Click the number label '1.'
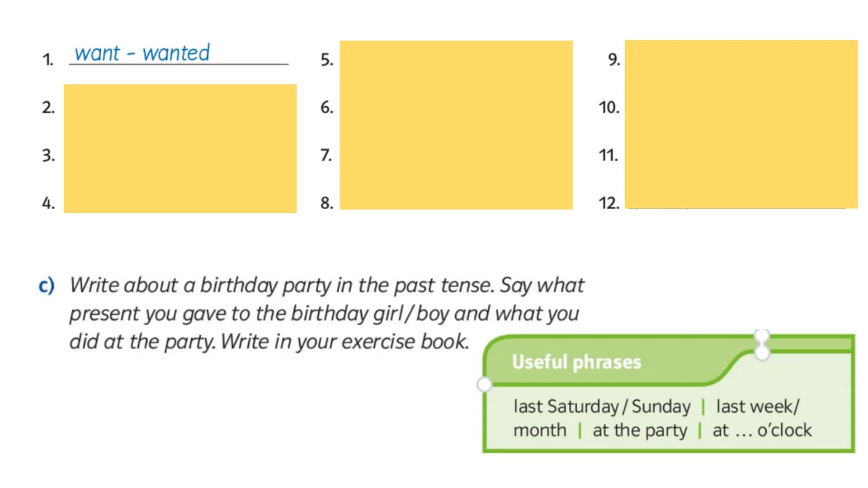 pyautogui.click(x=48, y=60)
